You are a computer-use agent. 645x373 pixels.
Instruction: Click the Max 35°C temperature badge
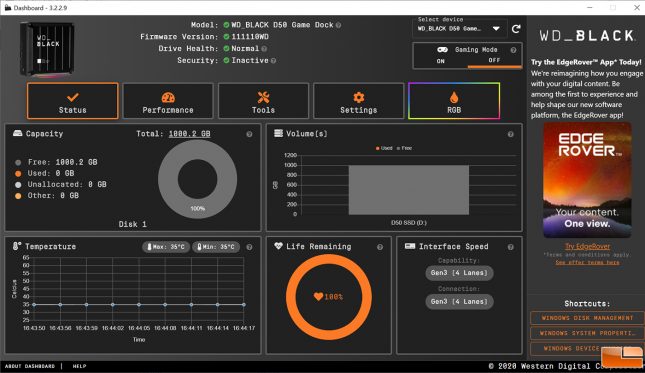[166, 247]
